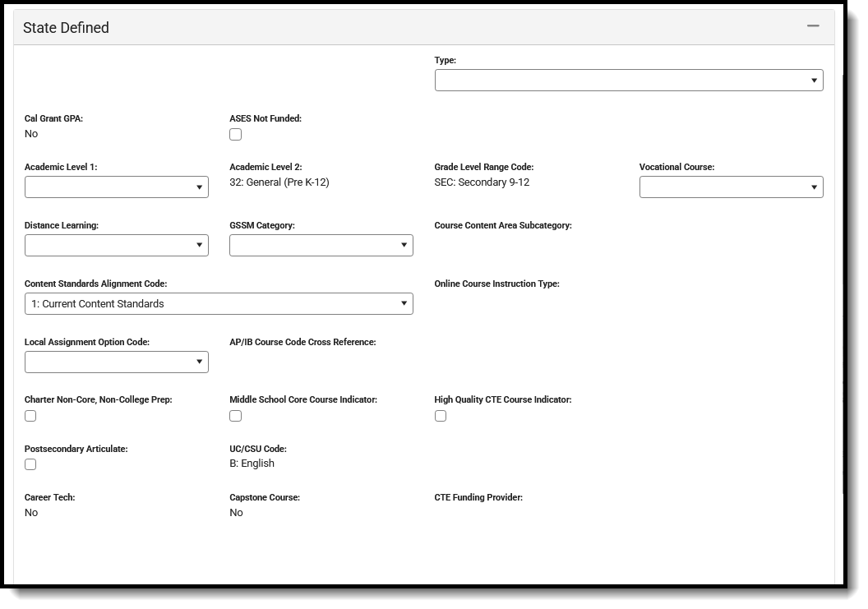Click the SEC: Secondary 9-12 value
This screenshot has width=868, height=609.
click(x=482, y=182)
